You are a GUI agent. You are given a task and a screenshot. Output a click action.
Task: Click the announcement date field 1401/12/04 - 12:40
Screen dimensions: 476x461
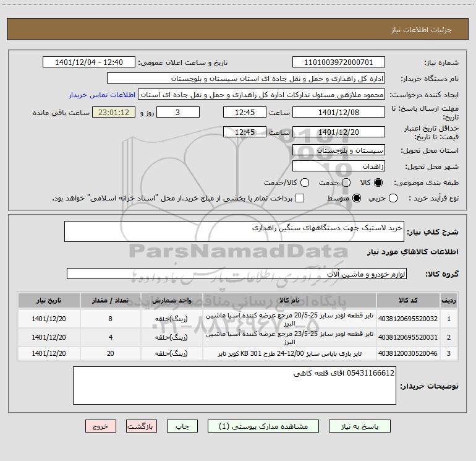point(89,62)
